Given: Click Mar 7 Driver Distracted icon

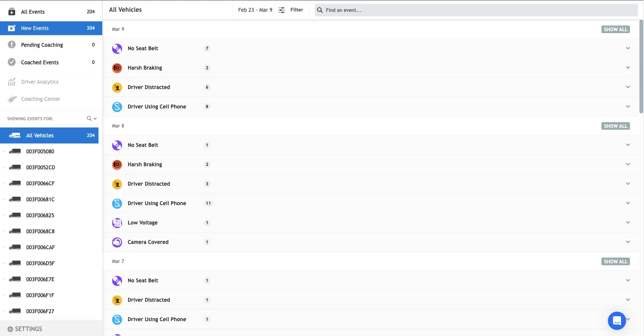Looking at the screenshot, I should 117,300.
